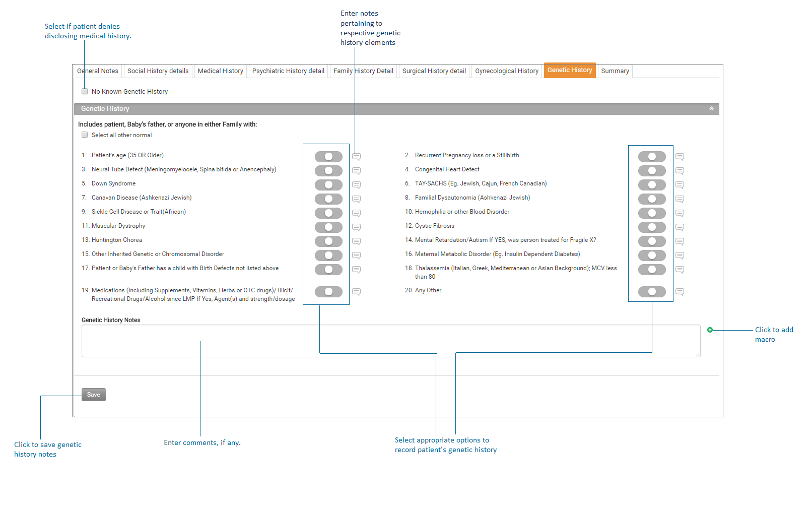Viewport: 812px width, 509px height.
Task: Open notes icon for Huntington Chorea
Action: click(356, 241)
